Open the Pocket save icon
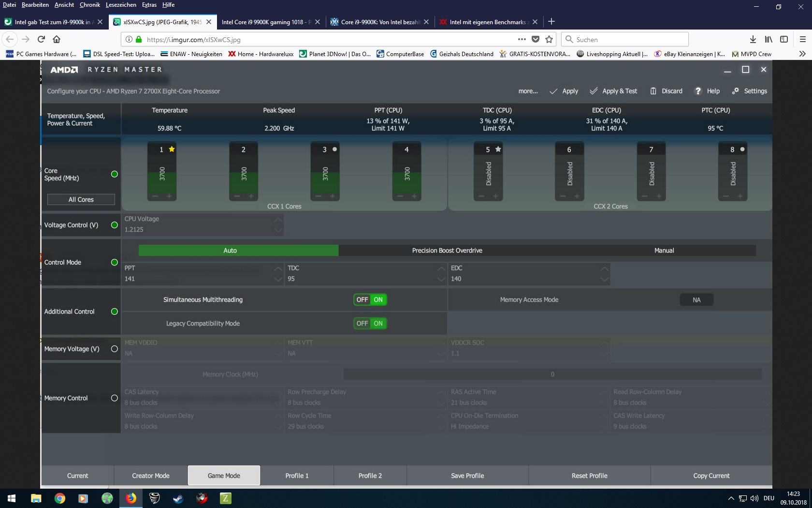This screenshot has height=508, width=812. [536, 39]
